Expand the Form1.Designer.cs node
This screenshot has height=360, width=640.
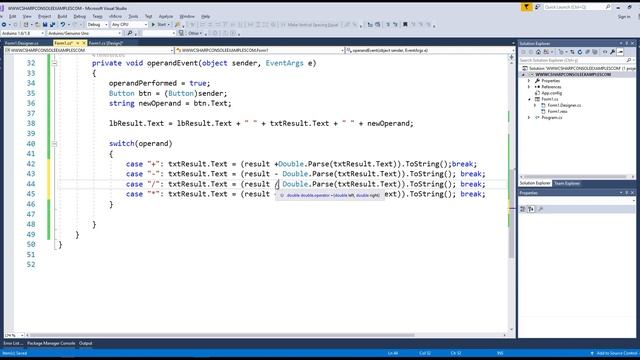tap(535, 105)
